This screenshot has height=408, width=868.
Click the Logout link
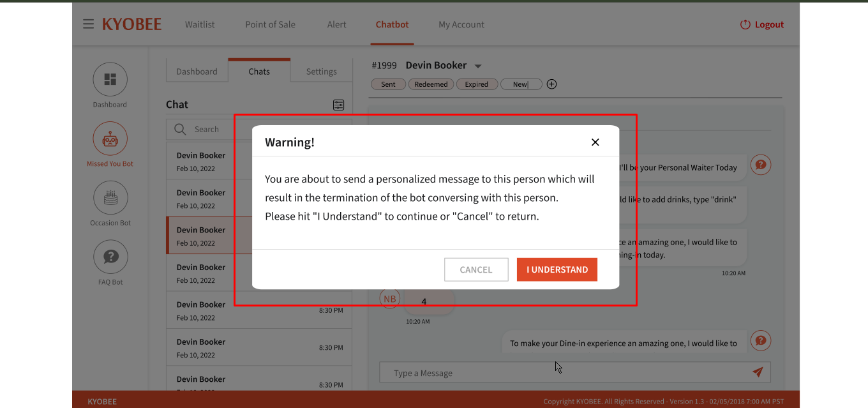769,24
